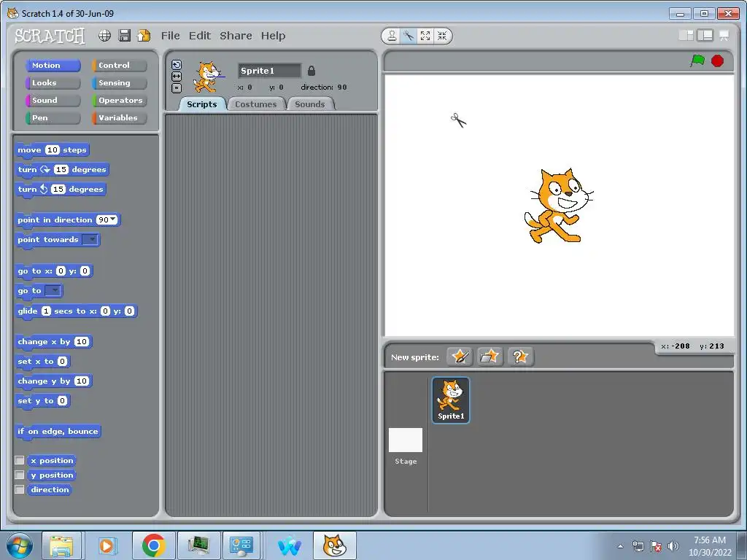The image size is (747, 560).
Task: Open the Edit menu
Action: coord(200,36)
